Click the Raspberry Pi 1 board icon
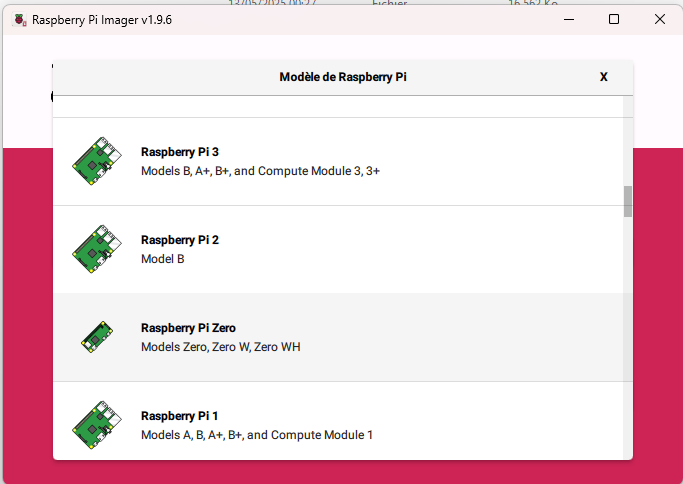 coord(97,426)
